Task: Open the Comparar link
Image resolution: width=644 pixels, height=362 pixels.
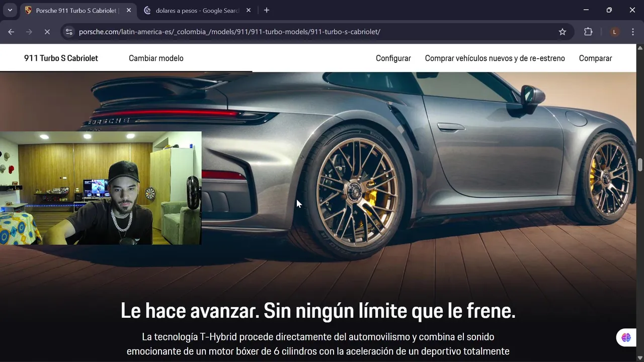Action: (x=596, y=58)
